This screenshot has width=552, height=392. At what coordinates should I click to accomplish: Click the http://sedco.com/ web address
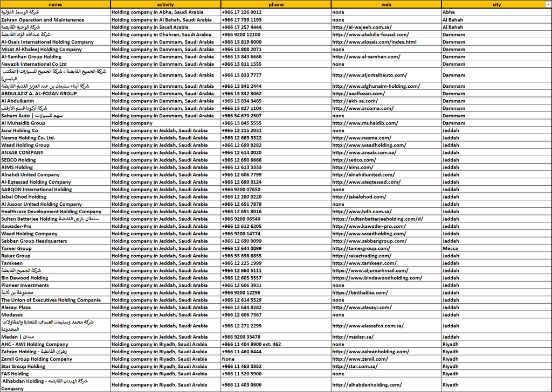pos(354,160)
